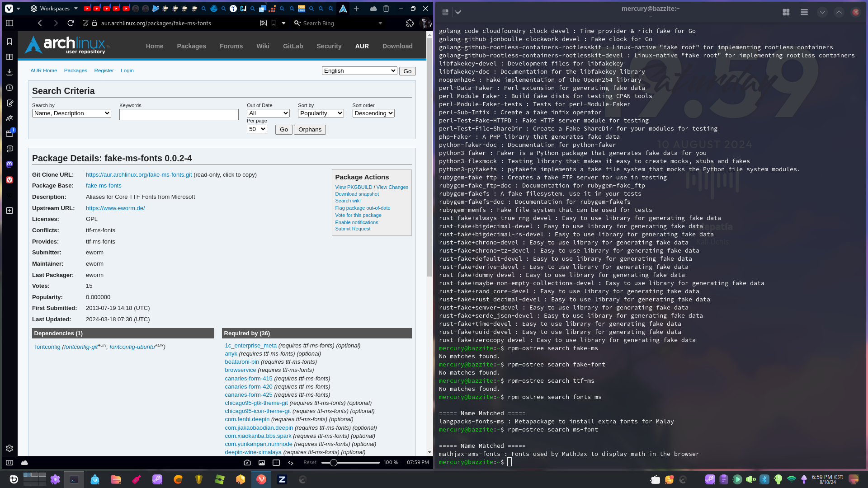Open the History panel clock icon
Image resolution: width=868 pixels, height=488 pixels.
tap(9, 88)
